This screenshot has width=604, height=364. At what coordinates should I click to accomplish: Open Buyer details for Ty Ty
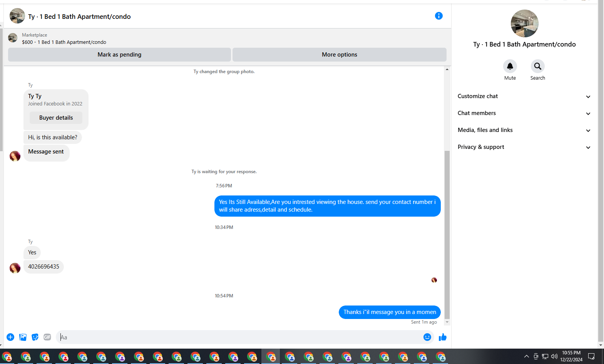click(56, 118)
